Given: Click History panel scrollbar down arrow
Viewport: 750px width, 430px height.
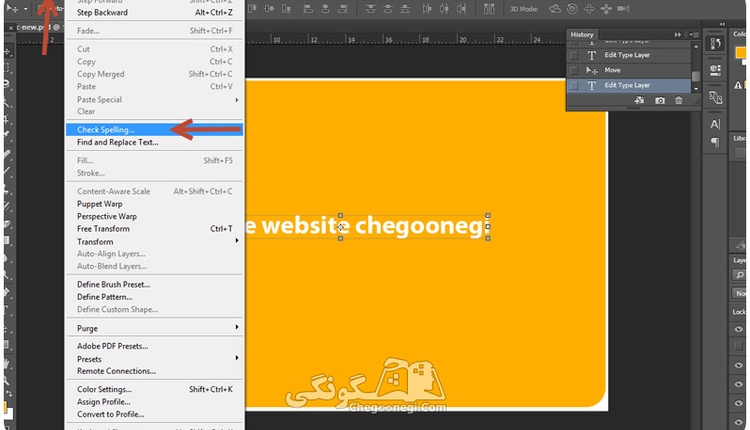Looking at the screenshot, I should click(696, 88).
